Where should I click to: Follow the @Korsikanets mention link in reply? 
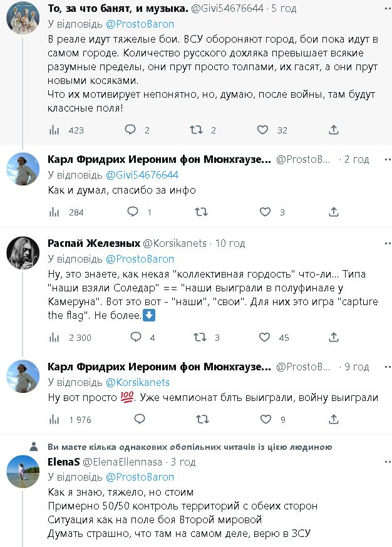point(137,382)
